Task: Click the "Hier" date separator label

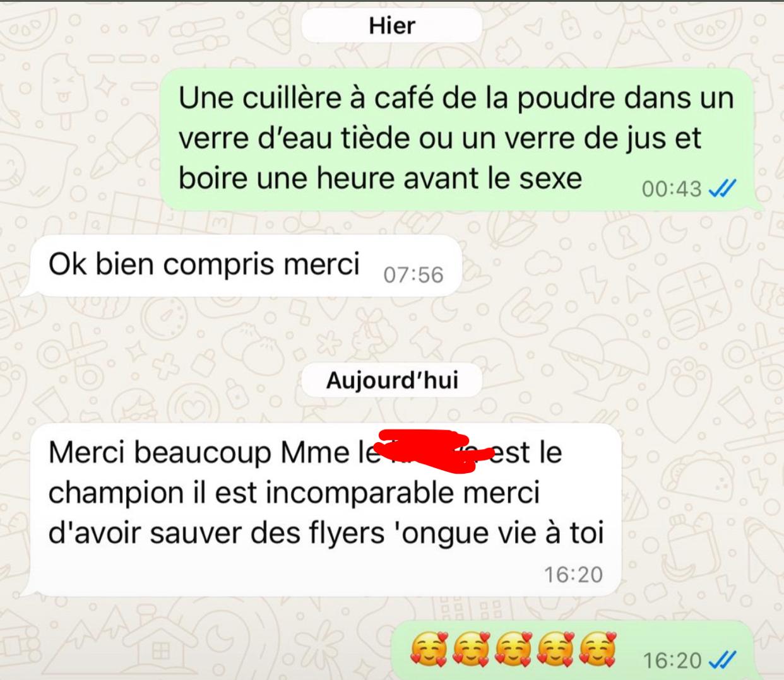Action: [x=391, y=26]
